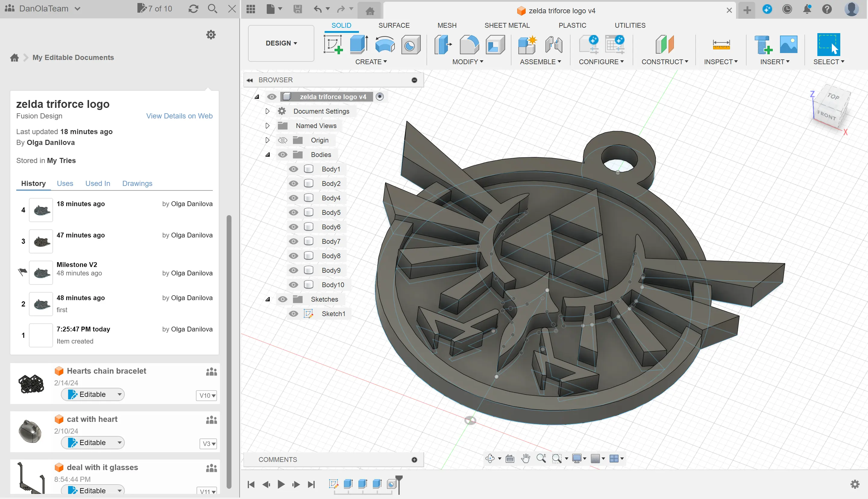The height and width of the screenshot is (499, 868).
Task: Toggle visibility of Bodies folder
Action: tap(282, 155)
